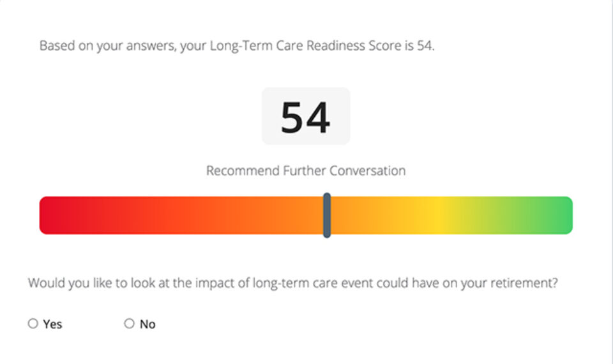The height and width of the screenshot is (364, 613).
Task: Click the large 54 score box
Action: [306, 116]
